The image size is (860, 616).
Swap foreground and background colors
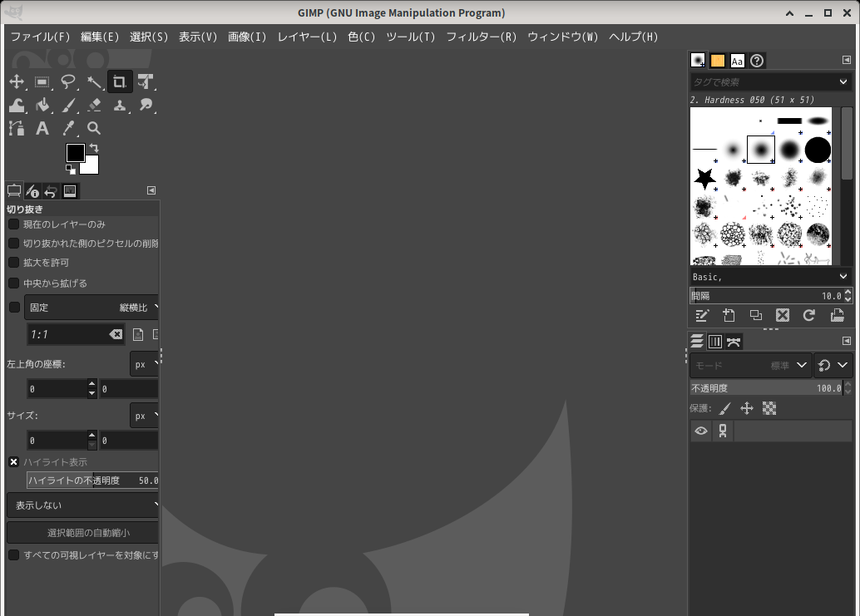94,148
